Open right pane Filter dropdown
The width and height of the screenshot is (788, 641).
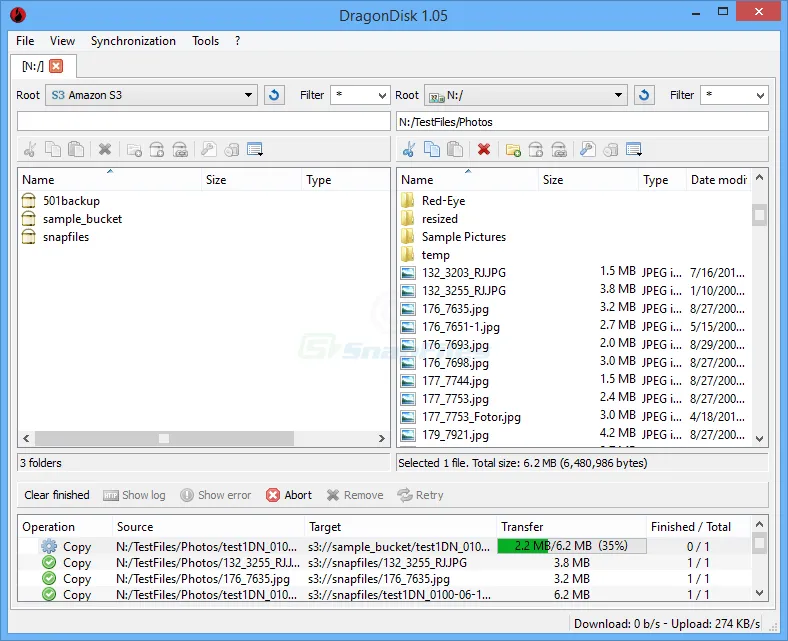pyautogui.click(x=734, y=95)
